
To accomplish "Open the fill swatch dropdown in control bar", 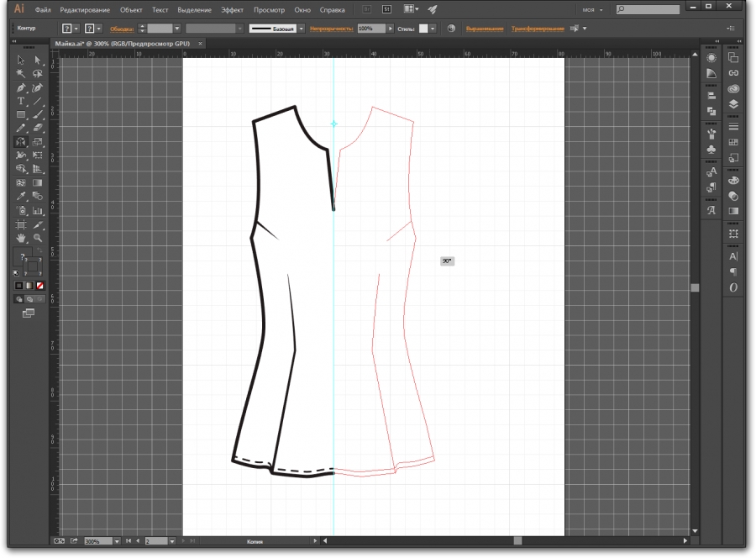I will coord(76,29).
